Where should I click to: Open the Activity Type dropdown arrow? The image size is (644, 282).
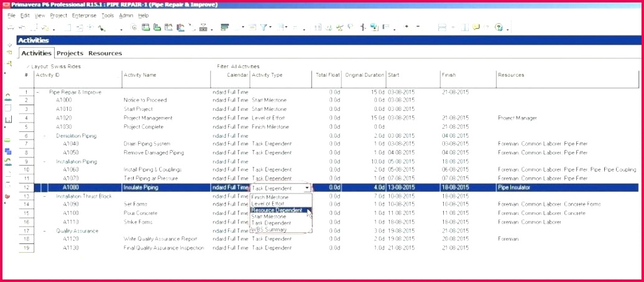click(x=306, y=187)
